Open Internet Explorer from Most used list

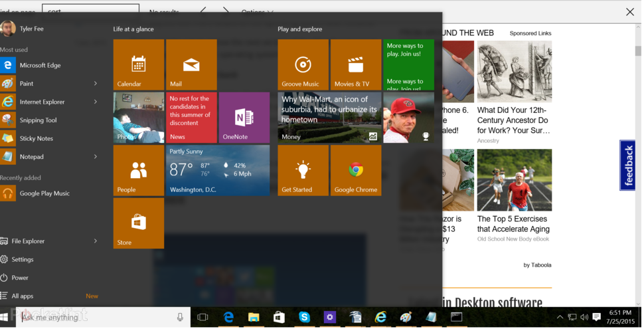coord(42,102)
